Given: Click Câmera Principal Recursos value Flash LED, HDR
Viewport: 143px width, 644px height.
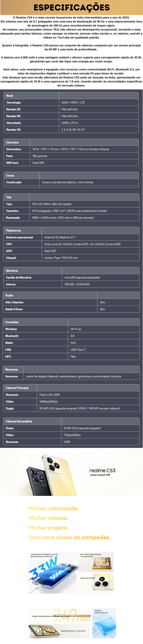Looking at the screenshot, I should [x=49, y=395].
